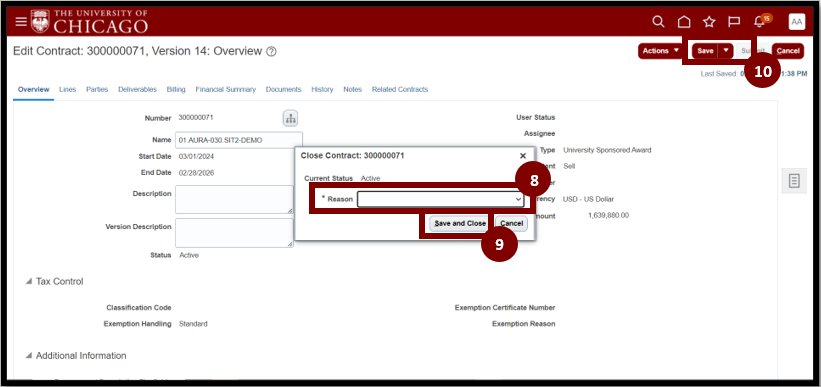
Task: Select the Current Status Active value in dialog
Action: 370,179
